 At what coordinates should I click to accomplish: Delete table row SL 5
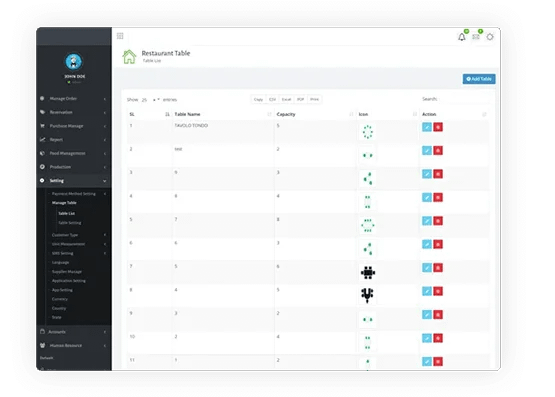[x=438, y=221]
